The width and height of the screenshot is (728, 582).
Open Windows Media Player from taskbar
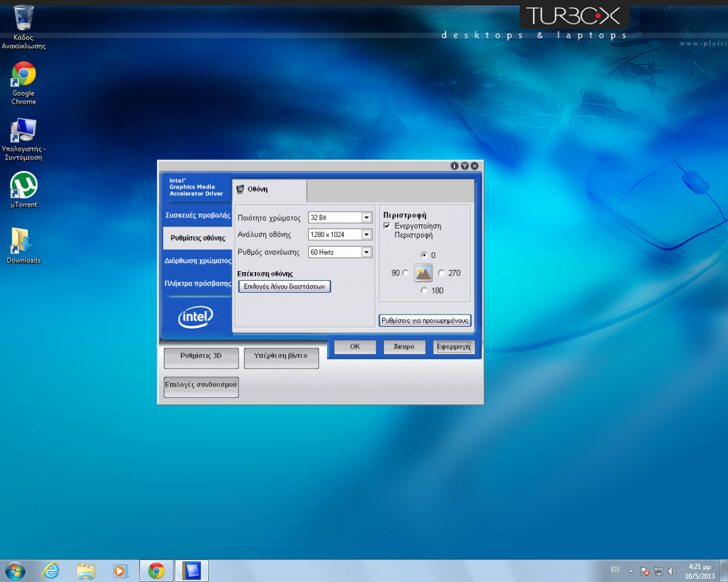point(120,570)
